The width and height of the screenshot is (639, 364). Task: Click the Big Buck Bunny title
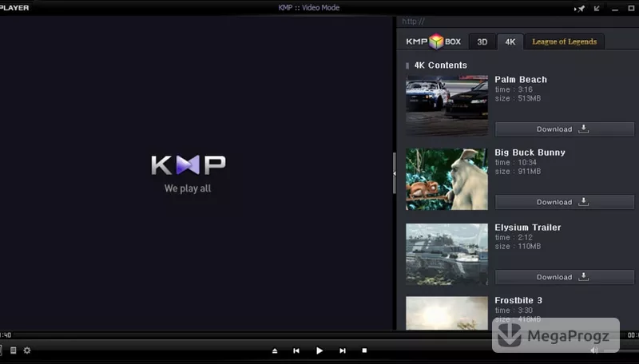530,152
